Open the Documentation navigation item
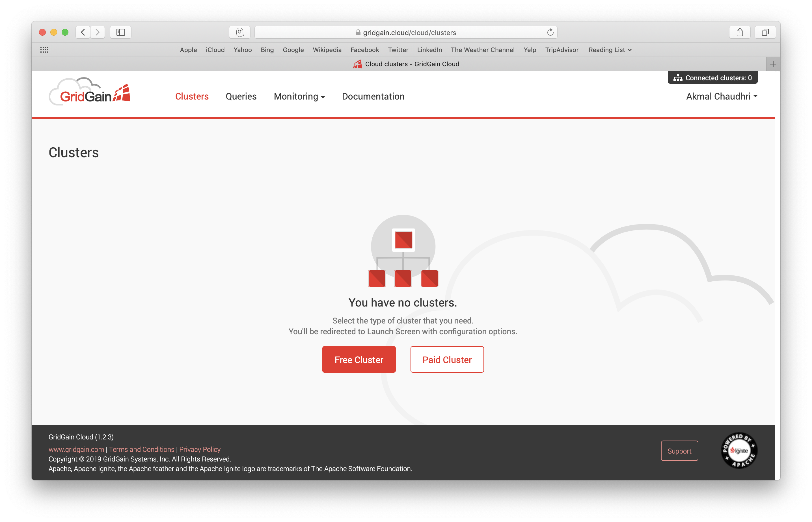This screenshot has width=812, height=522. click(x=373, y=96)
